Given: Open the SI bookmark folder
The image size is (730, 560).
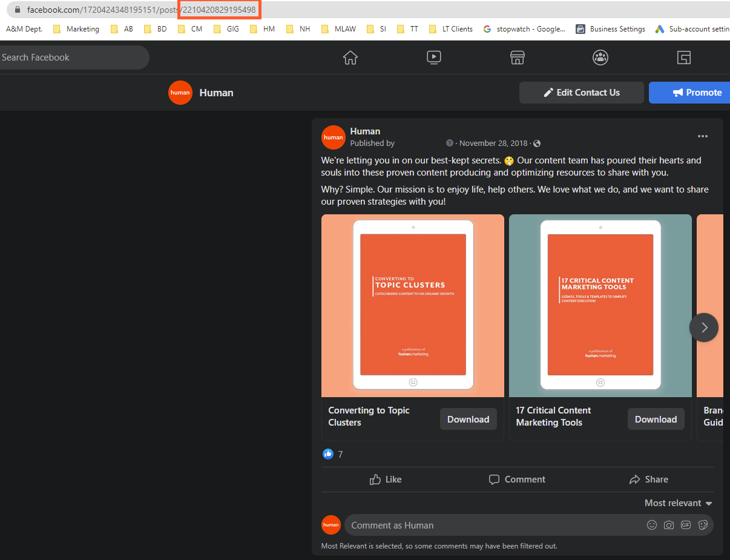Looking at the screenshot, I should (377, 28).
